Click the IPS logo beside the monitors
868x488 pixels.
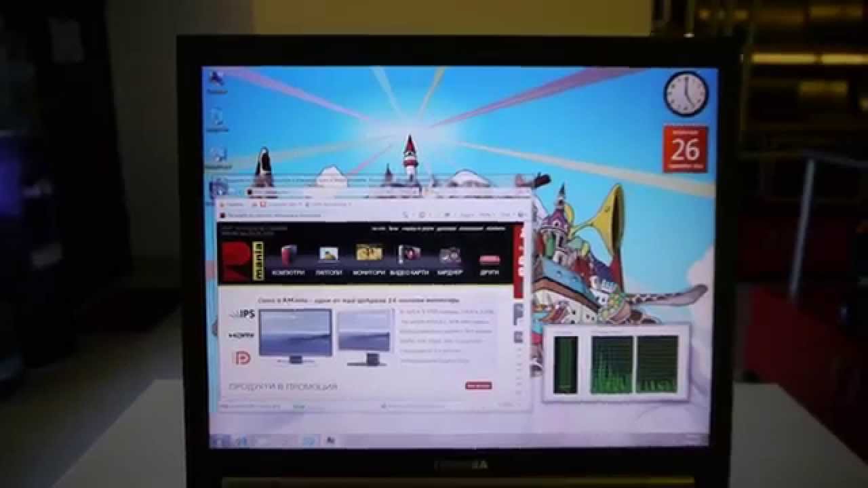coord(242,314)
